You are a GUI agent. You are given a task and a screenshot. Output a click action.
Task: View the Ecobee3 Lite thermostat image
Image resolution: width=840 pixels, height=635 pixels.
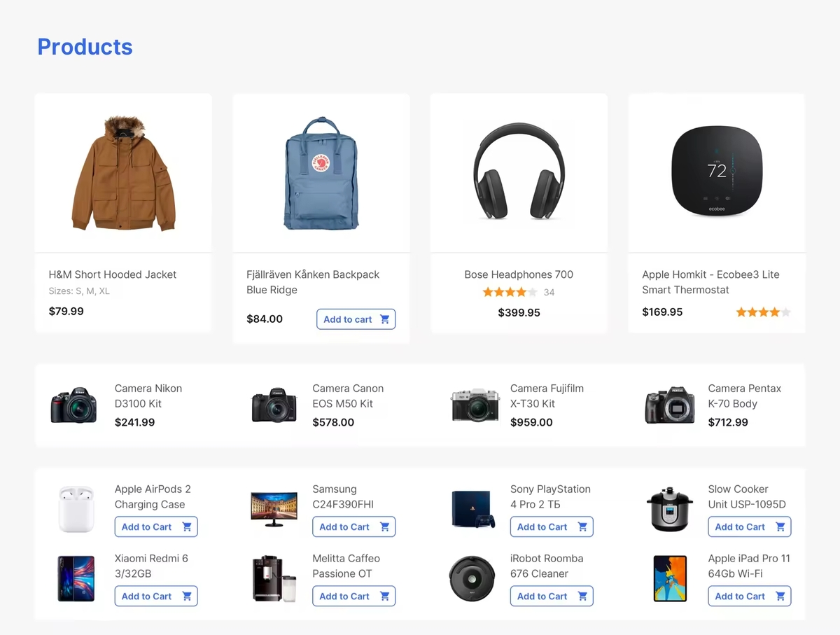point(716,173)
